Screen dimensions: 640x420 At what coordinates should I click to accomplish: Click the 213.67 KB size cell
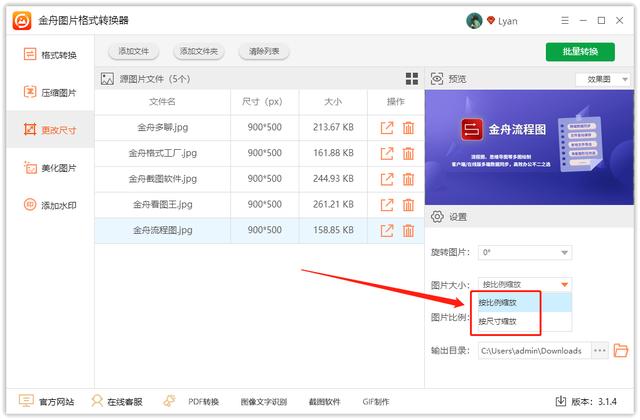pyautogui.click(x=333, y=127)
